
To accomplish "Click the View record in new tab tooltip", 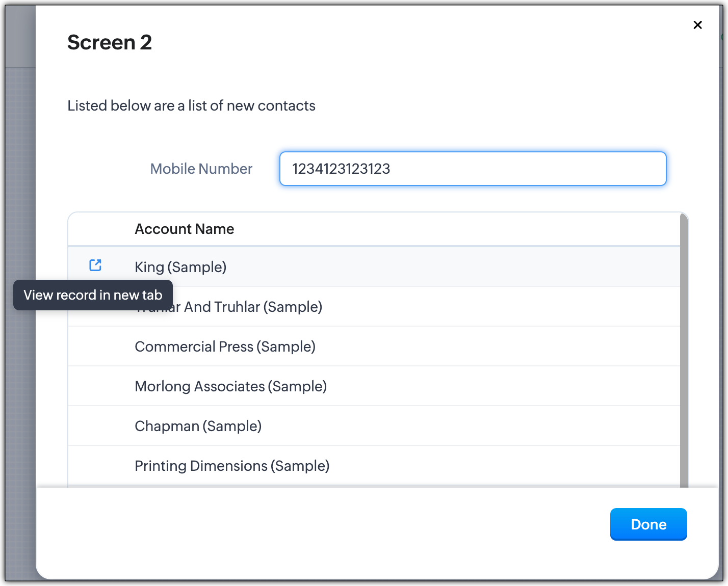I will click(93, 295).
